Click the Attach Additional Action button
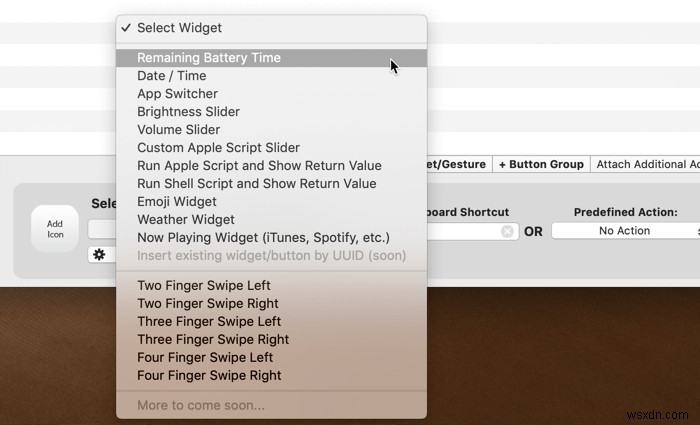 tap(647, 165)
